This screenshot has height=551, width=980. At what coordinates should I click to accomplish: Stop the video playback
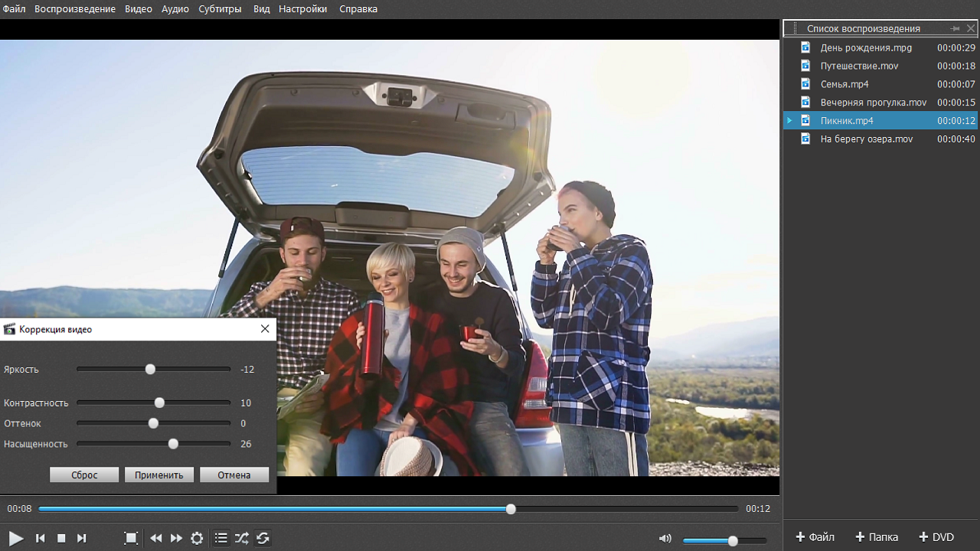[x=61, y=539]
